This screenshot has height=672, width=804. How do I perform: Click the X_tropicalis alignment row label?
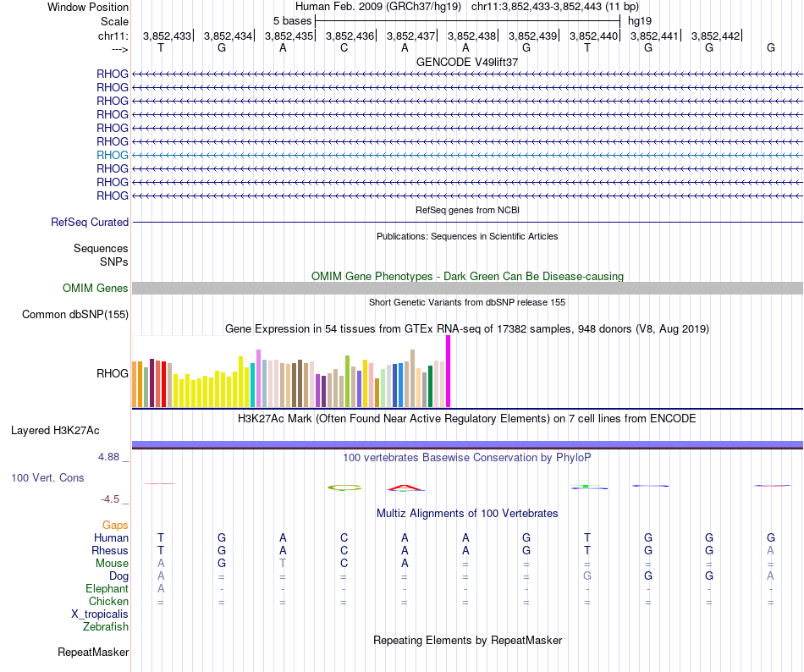[x=100, y=614]
